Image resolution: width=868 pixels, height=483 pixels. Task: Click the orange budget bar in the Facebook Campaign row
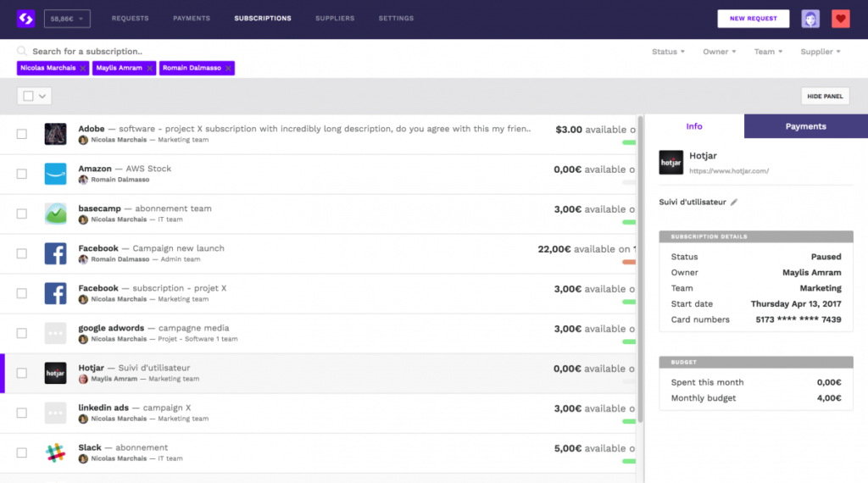629,262
